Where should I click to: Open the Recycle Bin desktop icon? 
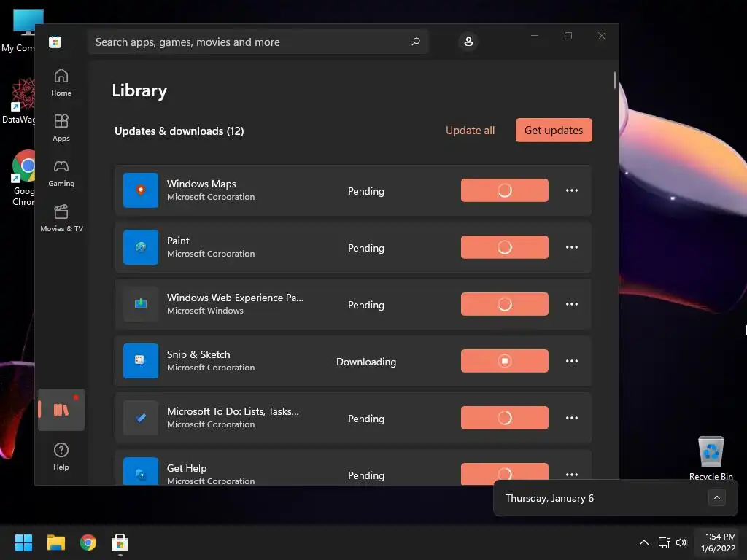(x=711, y=458)
